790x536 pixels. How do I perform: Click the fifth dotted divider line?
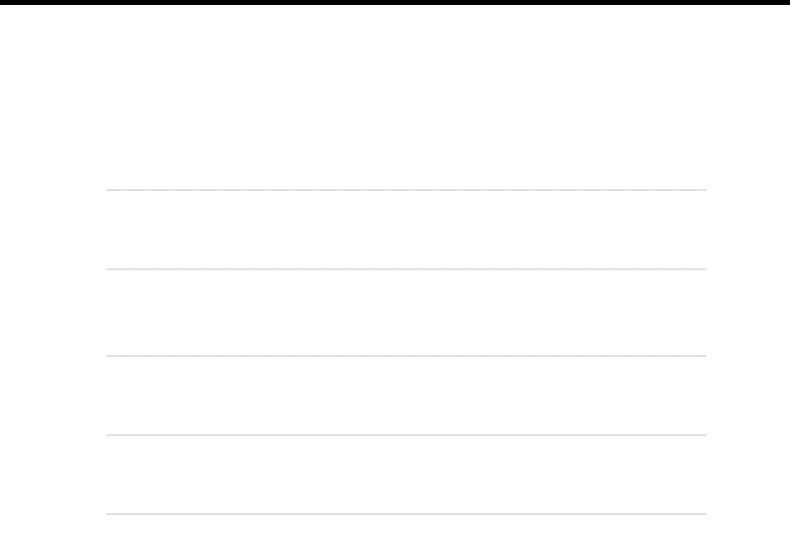406,514
